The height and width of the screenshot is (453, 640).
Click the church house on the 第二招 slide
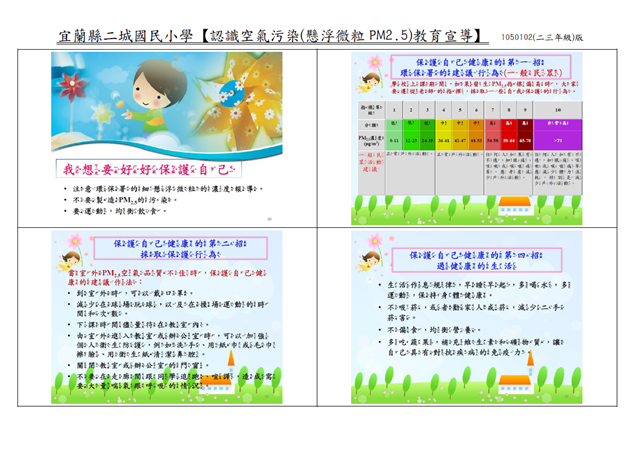[x=217, y=373]
